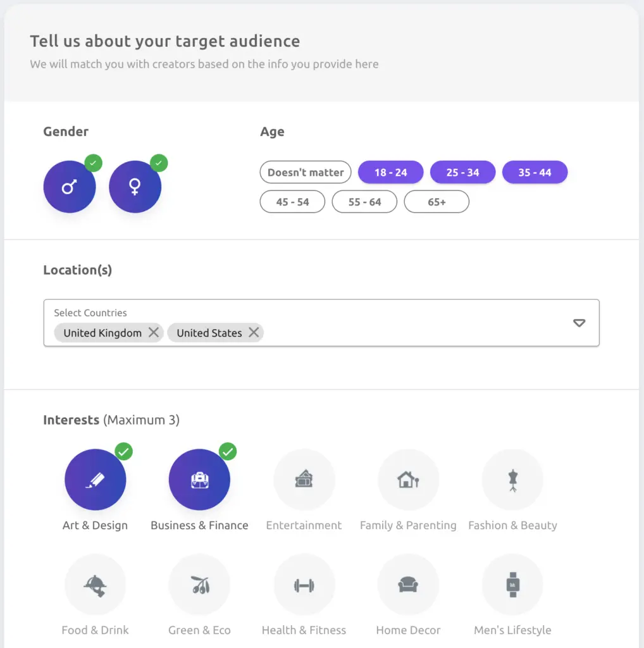This screenshot has width=644, height=648.
Task: Expand the Select Countries dropdown arrow
Action: [579, 323]
